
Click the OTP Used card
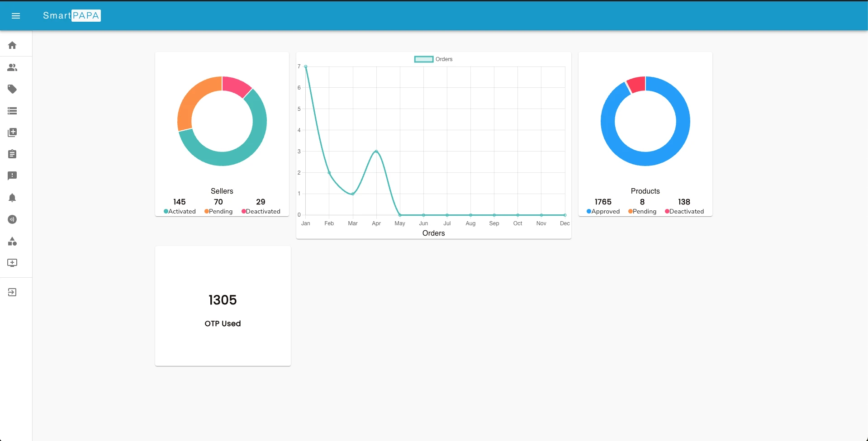tap(223, 306)
